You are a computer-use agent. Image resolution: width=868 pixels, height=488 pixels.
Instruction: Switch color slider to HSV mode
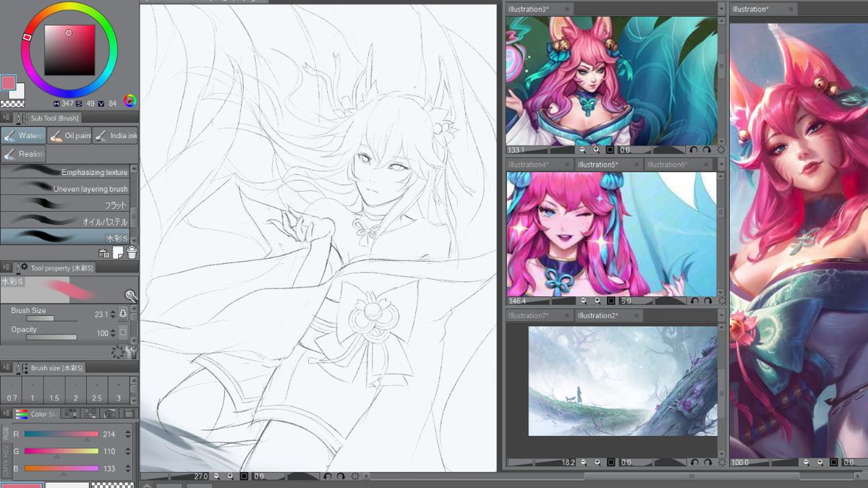click(x=7, y=452)
